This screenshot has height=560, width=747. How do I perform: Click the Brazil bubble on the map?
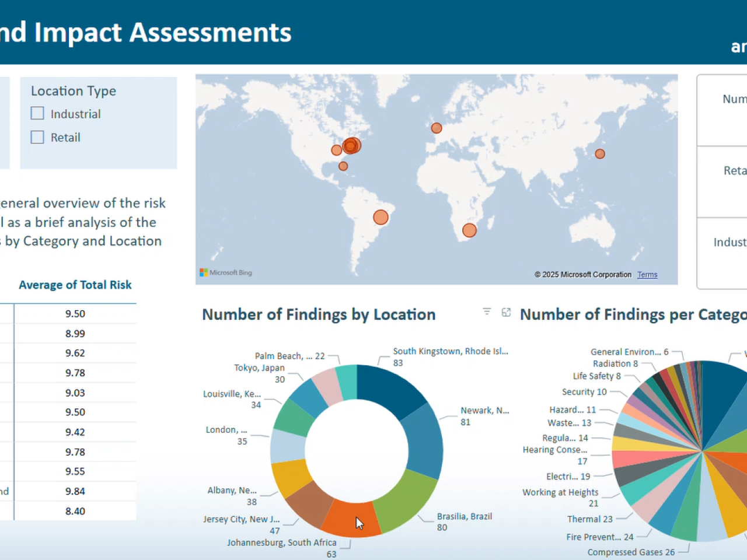pyautogui.click(x=381, y=218)
